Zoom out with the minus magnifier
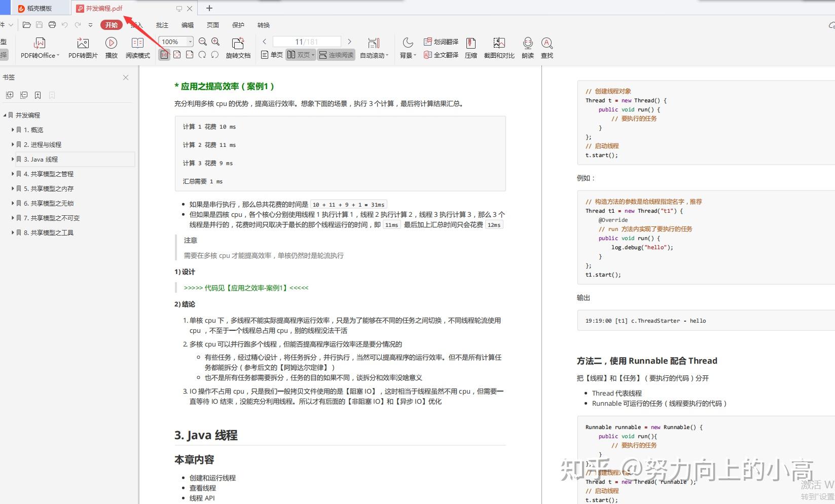 [x=203, y=42]
